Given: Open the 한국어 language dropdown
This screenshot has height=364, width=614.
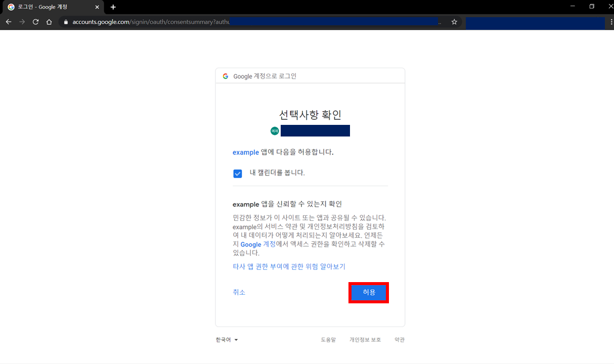Looking at the screenshot, I should [x=227, y=340].
